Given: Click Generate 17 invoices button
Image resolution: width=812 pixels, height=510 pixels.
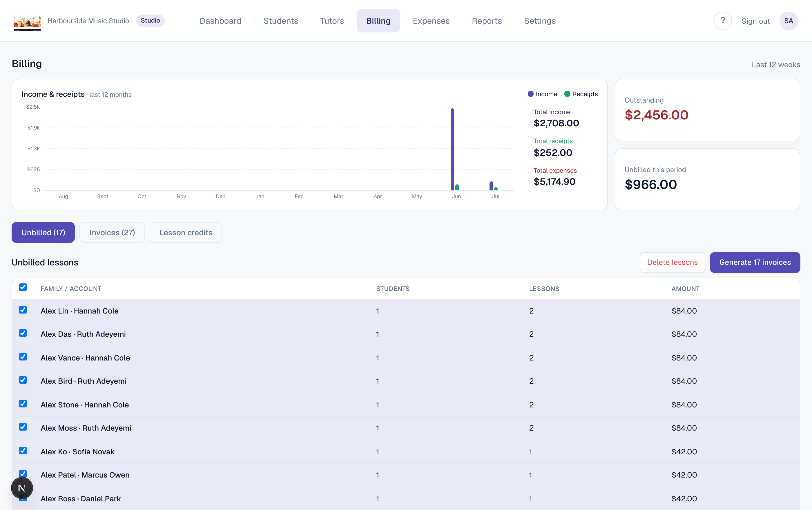Looking at the screenshot, I should [755, 263].
